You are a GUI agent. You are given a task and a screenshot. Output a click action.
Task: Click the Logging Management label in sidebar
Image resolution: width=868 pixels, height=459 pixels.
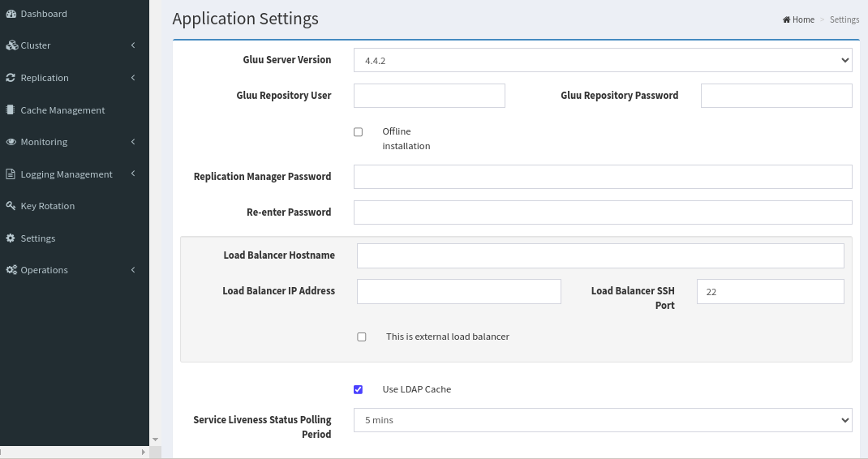(67, 174)
